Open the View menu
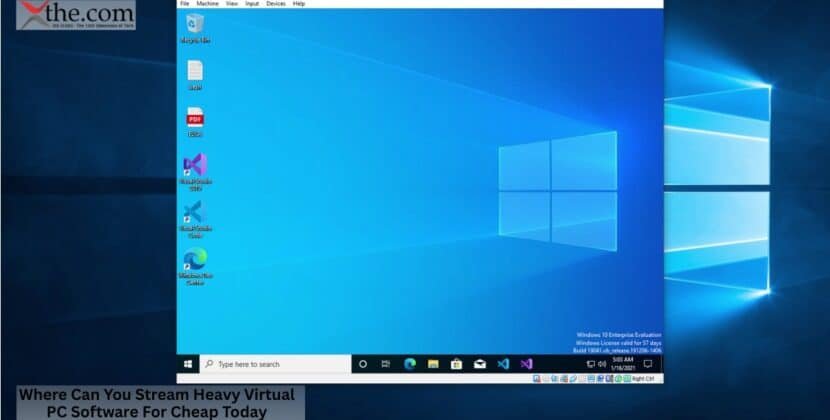Viewport: 830px width, 420px height. pos(232,4)
